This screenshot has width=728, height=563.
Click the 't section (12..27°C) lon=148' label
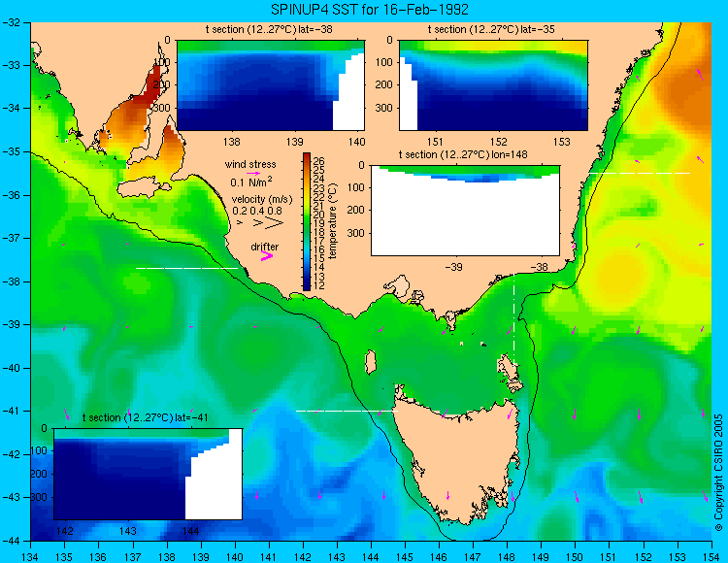point(463,154)
